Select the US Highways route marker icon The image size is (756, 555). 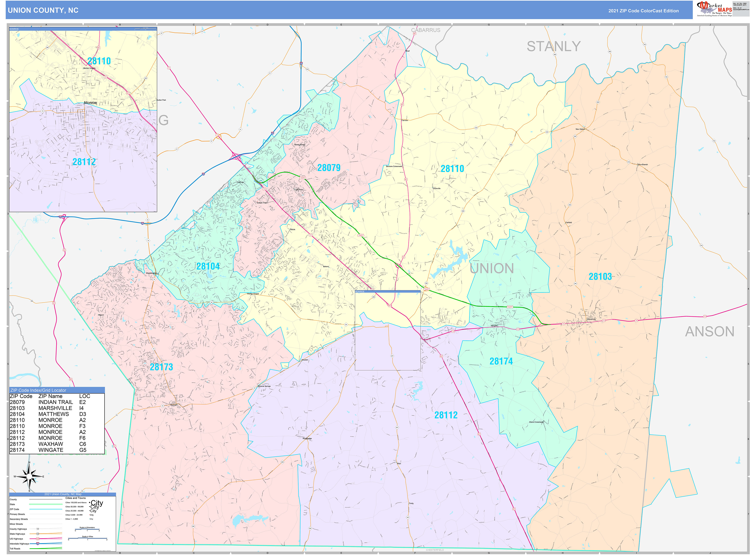pos(38,539)
